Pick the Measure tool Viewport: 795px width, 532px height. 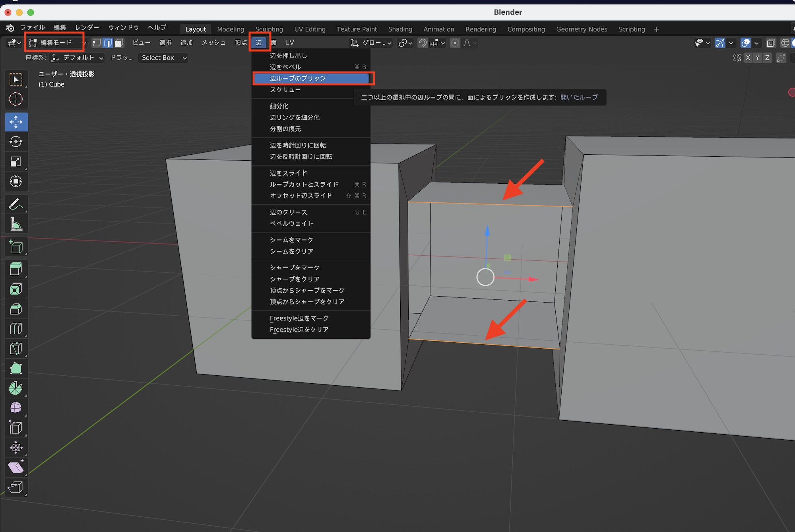point(16,224)
